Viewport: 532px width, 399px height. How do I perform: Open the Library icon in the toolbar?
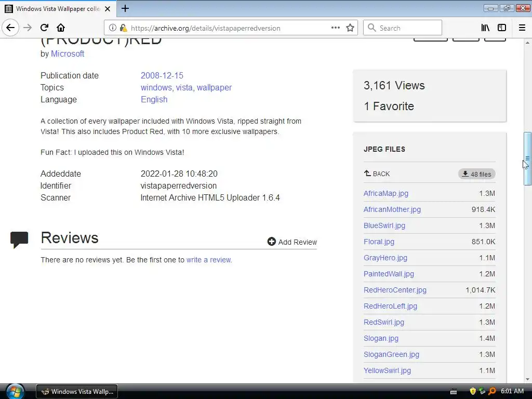(x=486, y=28)
